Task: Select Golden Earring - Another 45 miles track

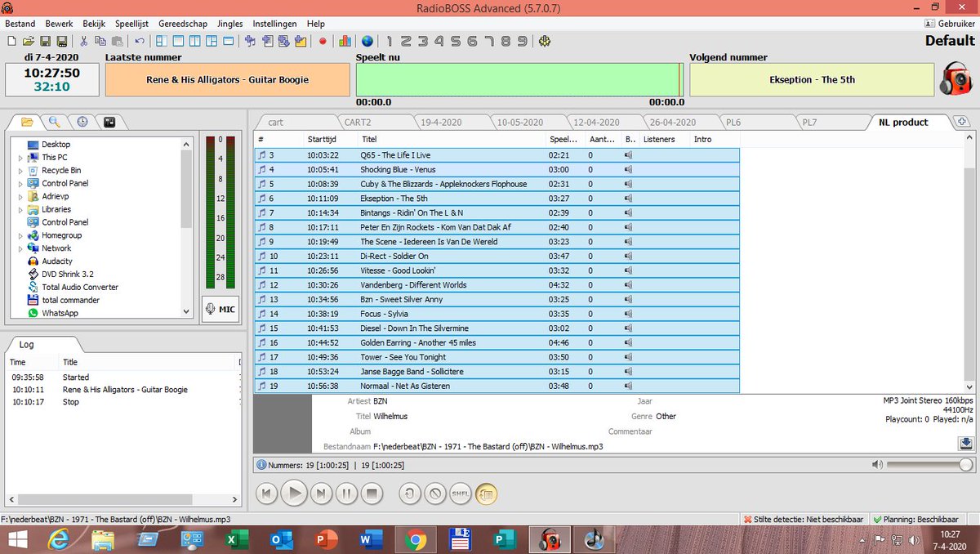Action: pos(497,342)
